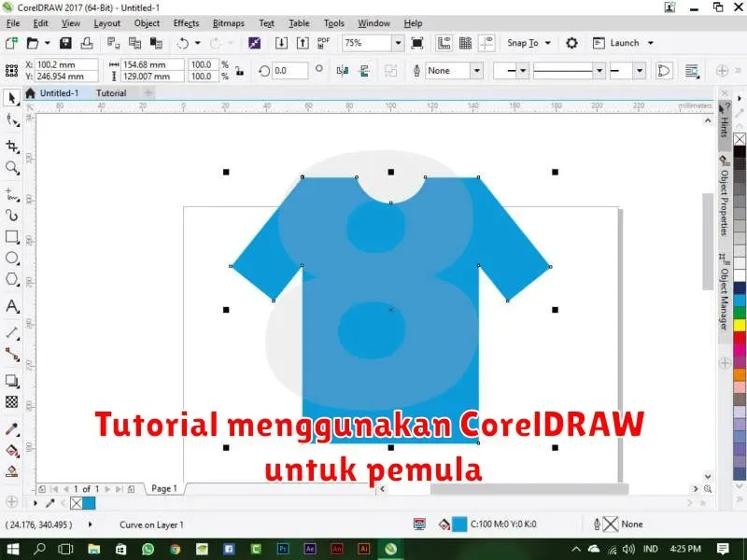747x560 pixels.
Task: Click the X position input field
Action: click(66, 64)
